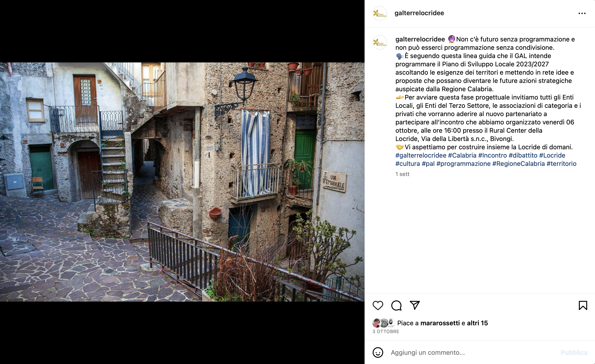View the list of altri 15 likes

pyautogui.click(x=477, y=323)
